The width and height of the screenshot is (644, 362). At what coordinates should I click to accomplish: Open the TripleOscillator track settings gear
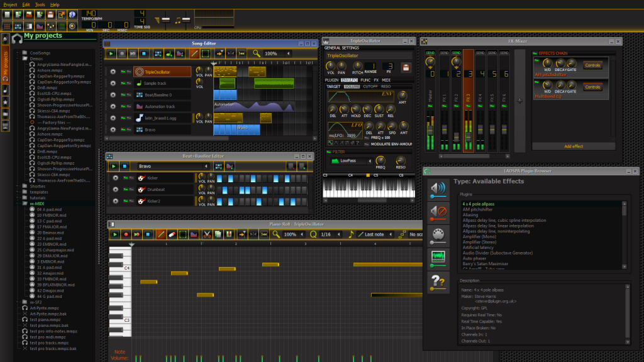click(x=113, y=72)
